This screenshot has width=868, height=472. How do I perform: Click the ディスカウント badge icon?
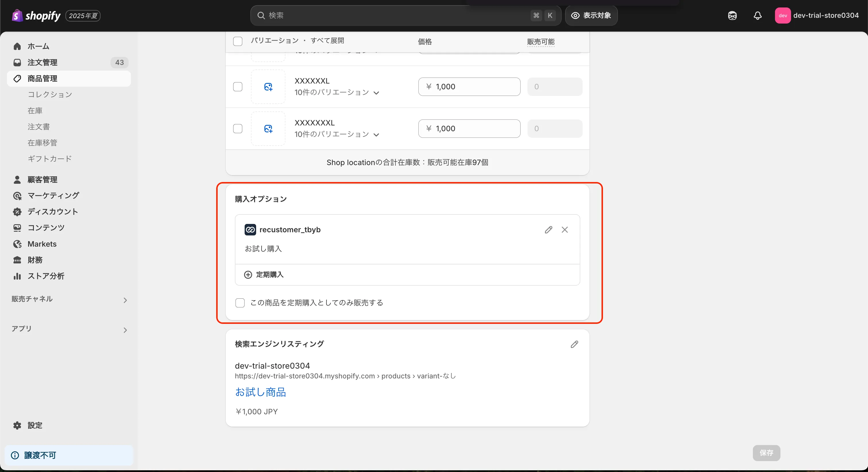17,212
